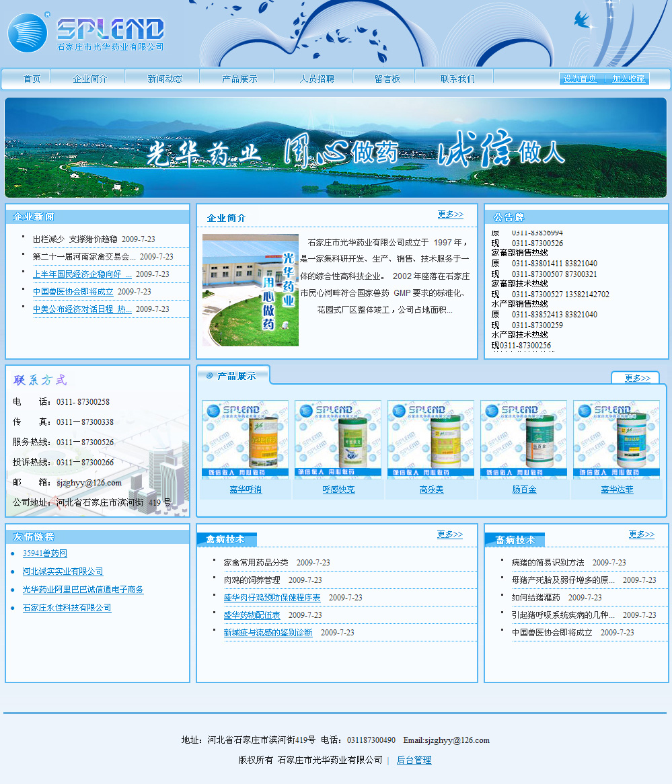The height and width of the screenshot is (784, 672).
Task: Open 中国兽医协会即将成立 in 畜病技术 list
Action: [x=552, y=633]
